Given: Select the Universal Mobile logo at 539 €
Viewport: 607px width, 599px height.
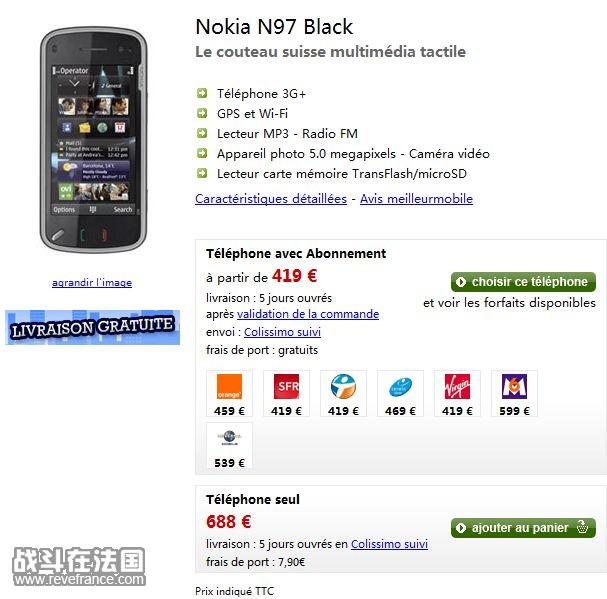Looking at the screenshot, I should point(229,438).
